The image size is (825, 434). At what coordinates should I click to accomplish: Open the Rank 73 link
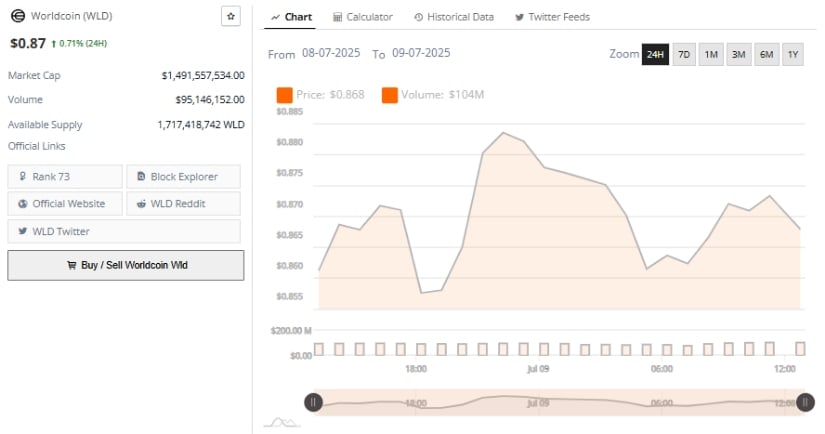(x=65, y=176)
